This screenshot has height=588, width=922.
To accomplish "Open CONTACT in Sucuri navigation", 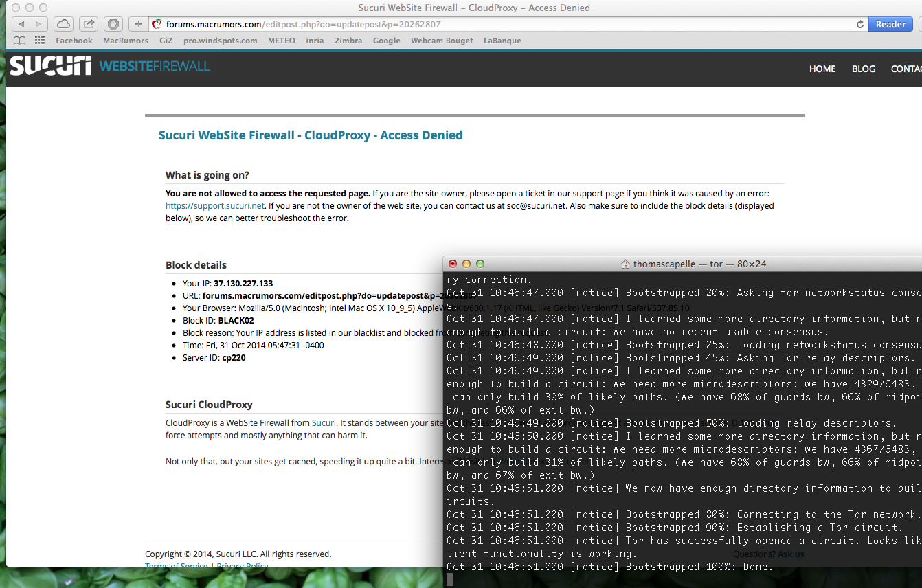I will (906, 69).
